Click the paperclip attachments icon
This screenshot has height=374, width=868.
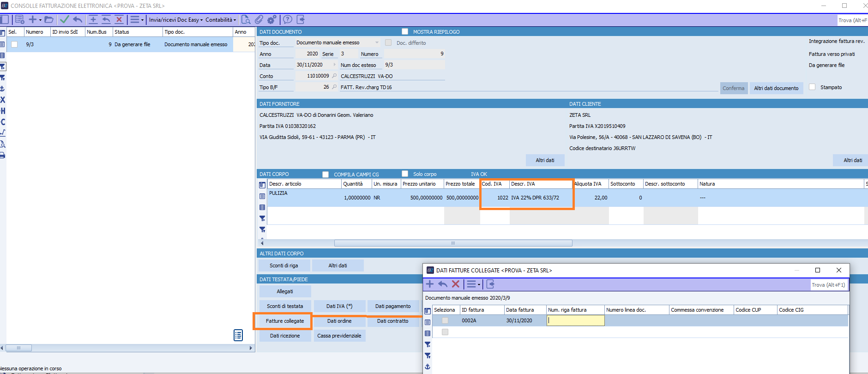tap(259, 19)
